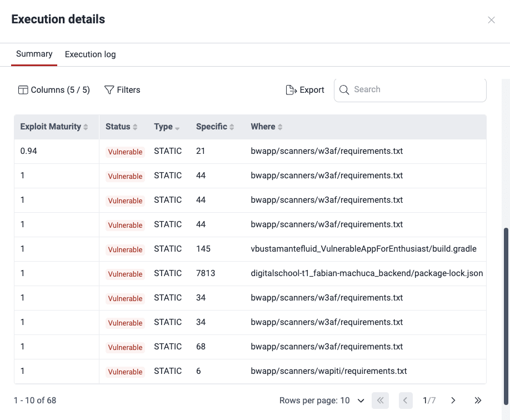Jump to the last page

click(x=477, y=400)
